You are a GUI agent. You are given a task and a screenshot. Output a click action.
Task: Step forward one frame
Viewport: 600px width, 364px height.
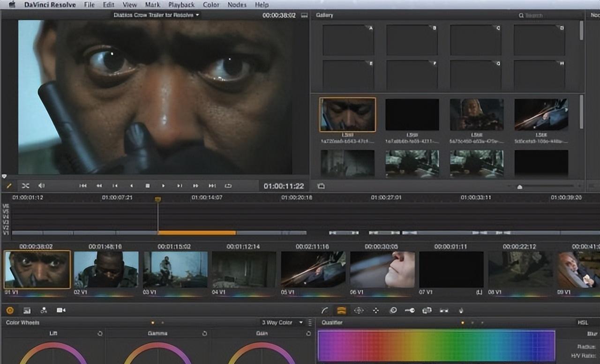(180, 186)
